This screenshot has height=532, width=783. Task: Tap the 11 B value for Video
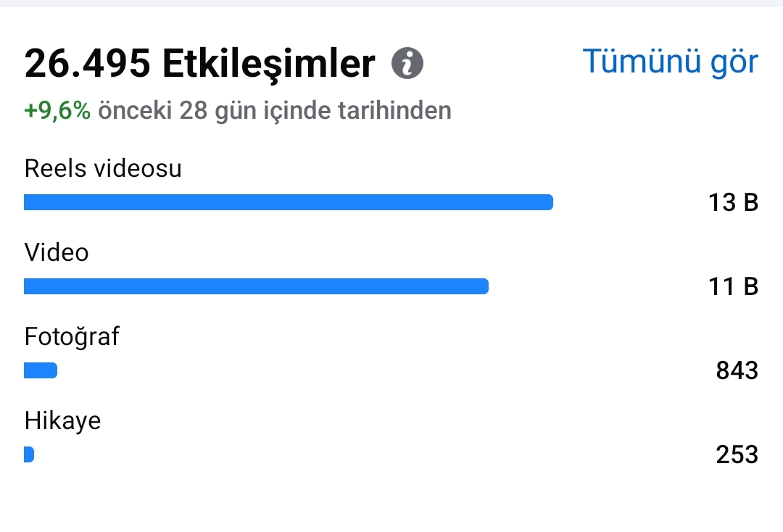point(733,286)
